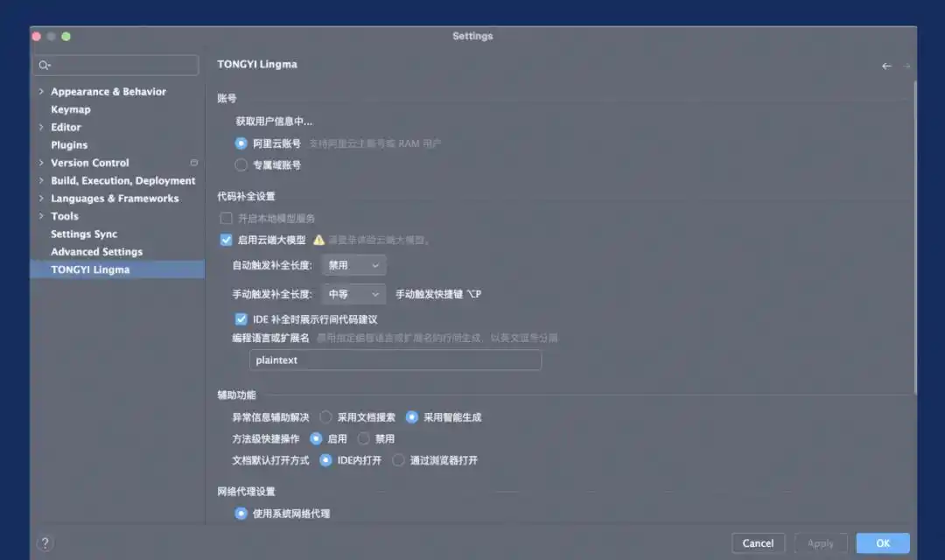Click the warning triangle beside 启用云端大模型
The image size is (945, 560).
click(318, 239)
